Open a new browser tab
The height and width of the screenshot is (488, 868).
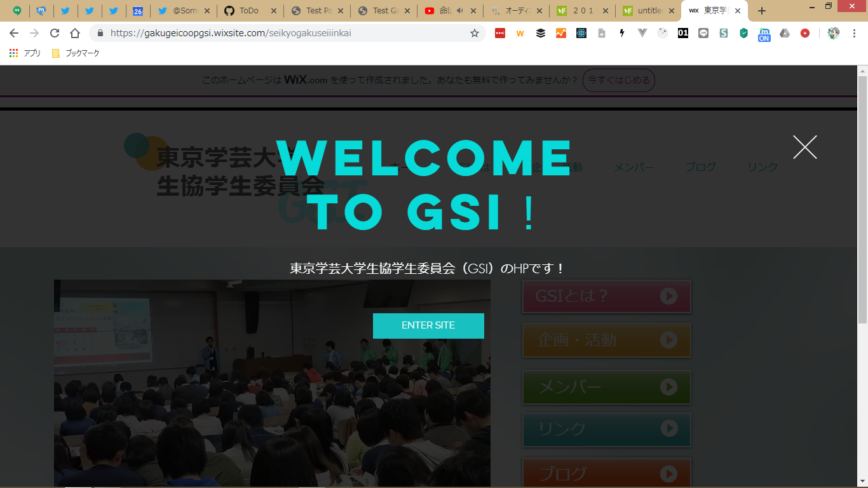click(x=762, y=11)
